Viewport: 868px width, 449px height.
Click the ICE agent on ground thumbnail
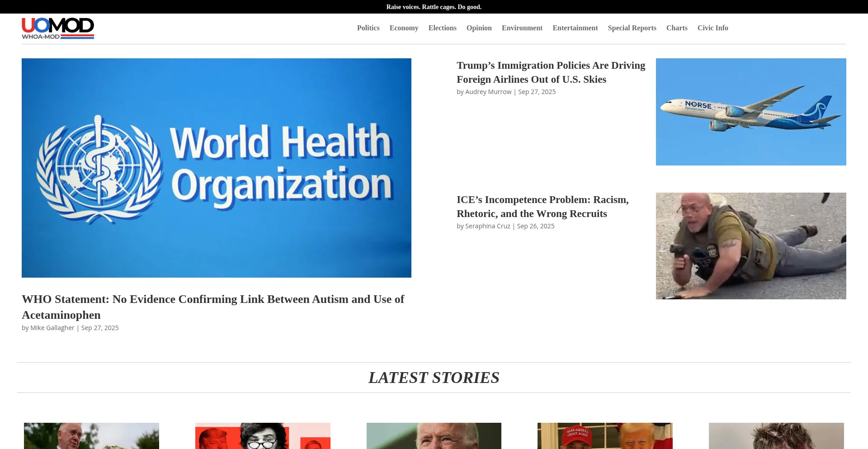click(751, 246)
